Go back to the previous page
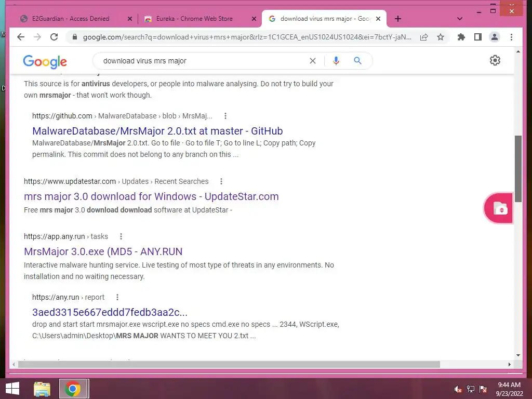The width and height of the screenshot is (532, 399). [21, 37]
